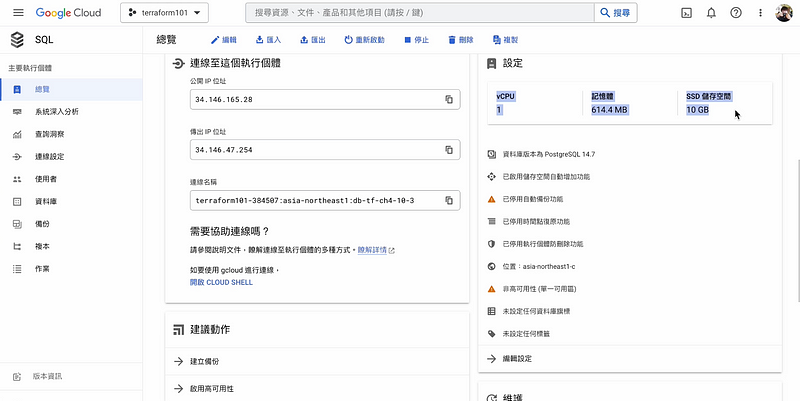The image size is (800, 401).
Task: Click 重新啟動 restart button
Action: (x=364, y=40)
